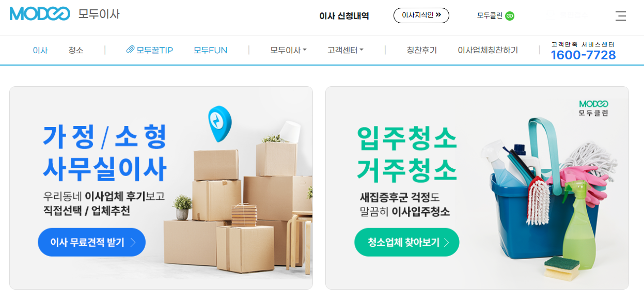The image size is (644, 302).
Task: Open the 모두FUN menu
Action: [x=211, y=50]
